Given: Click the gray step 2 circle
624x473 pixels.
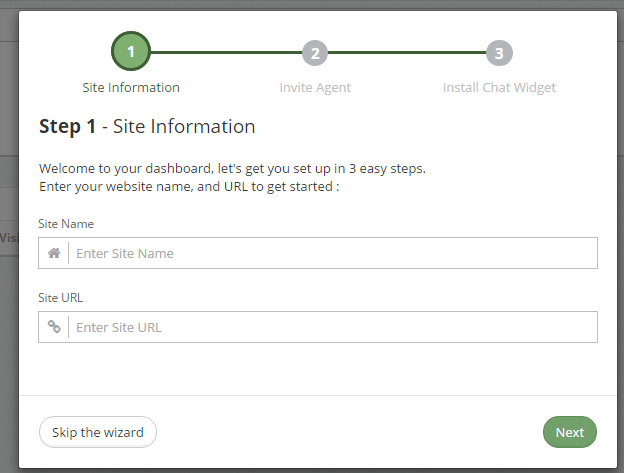Looking at the screenshot, I should coord(315,53).
